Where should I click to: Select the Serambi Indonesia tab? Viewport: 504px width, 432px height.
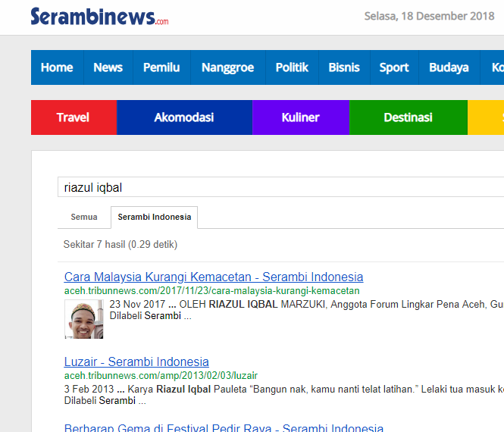(155, 217)
